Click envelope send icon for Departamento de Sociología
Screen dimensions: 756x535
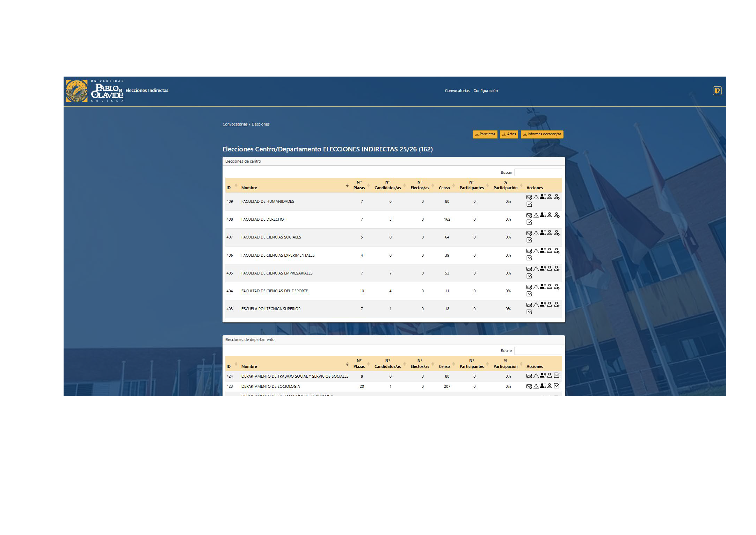tap(529, 386)
